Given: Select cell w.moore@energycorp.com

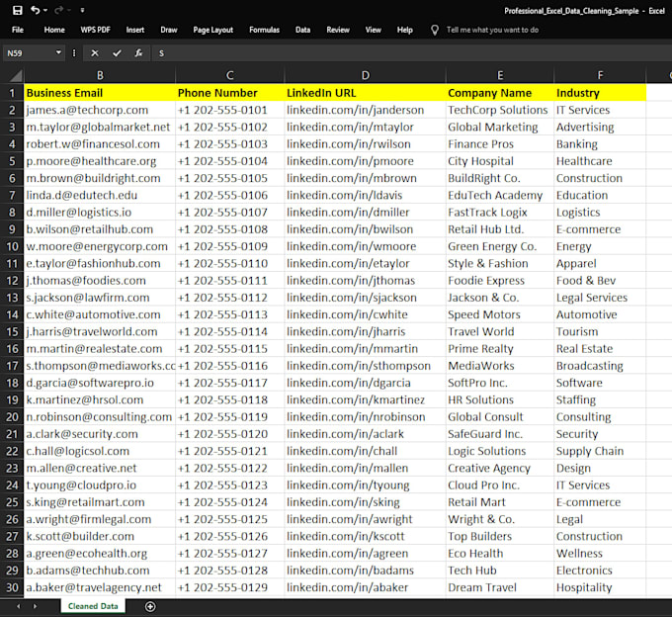Looking at the screenshot, I should point(100,246).
